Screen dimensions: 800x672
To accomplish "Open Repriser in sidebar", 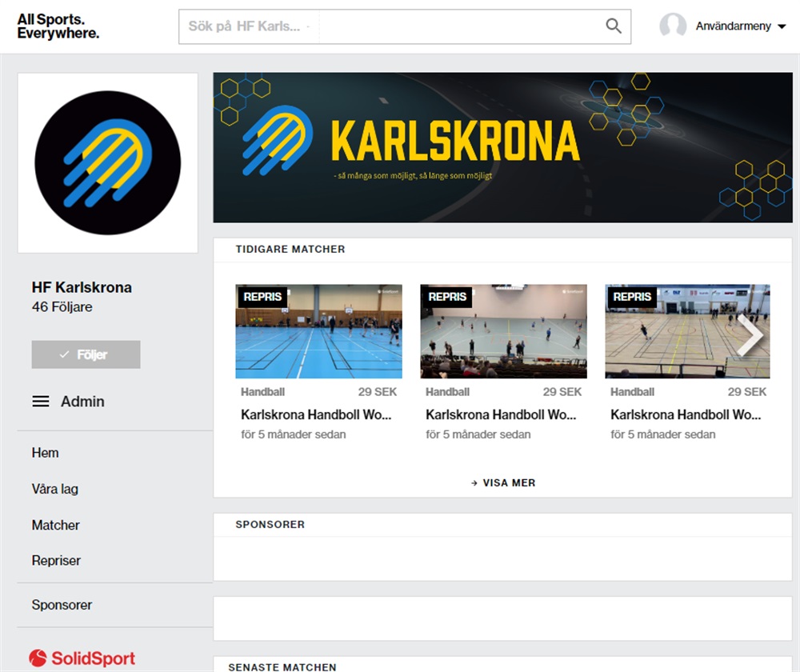I will point(56,560).
